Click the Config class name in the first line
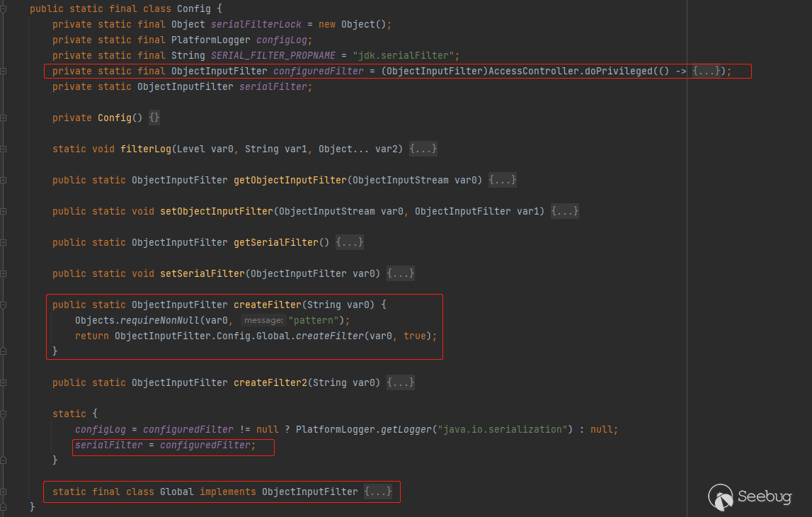 [194, 8]
